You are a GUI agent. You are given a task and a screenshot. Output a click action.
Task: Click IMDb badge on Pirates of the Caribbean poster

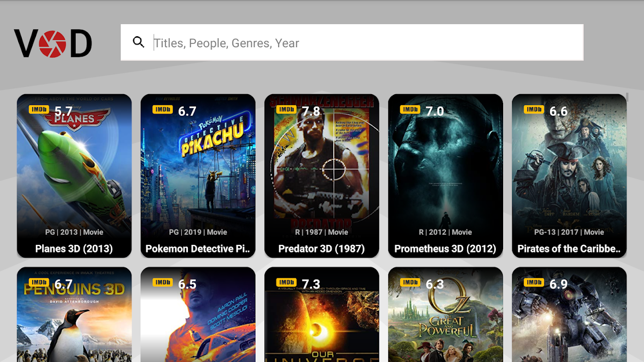534,110
